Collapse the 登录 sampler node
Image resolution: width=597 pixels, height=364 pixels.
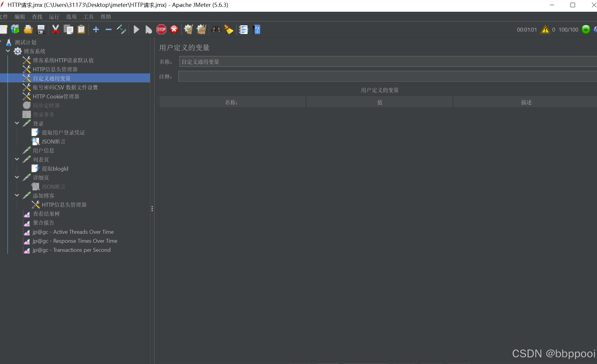(x=17, y=123)
